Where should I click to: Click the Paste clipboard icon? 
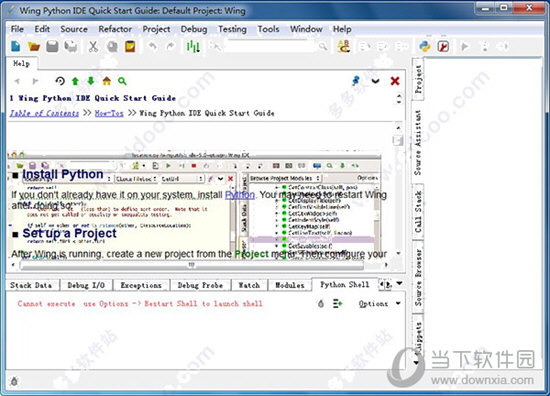[x=130, y=46]
